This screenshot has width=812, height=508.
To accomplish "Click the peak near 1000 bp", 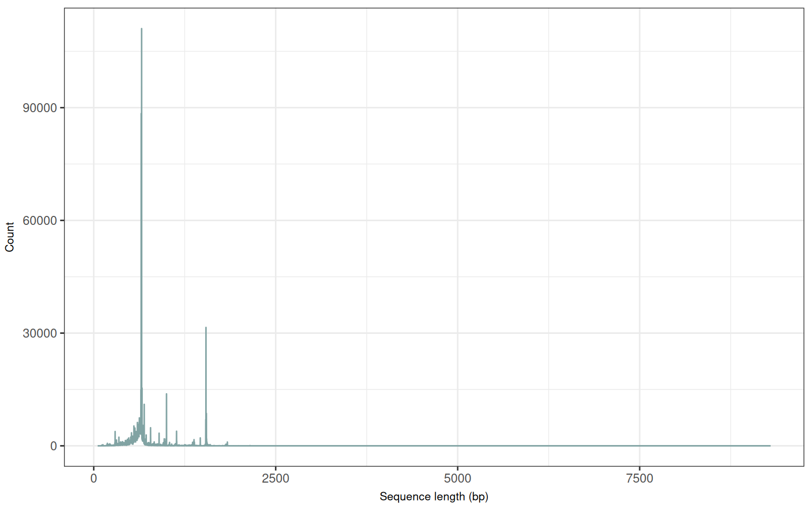I will (167, 394).
